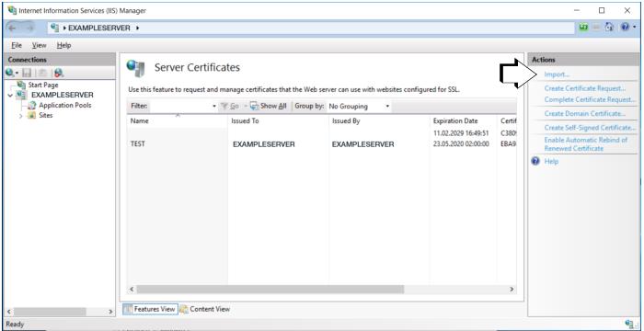The image size is (644, 331).
Task: Click the Connections pane scroll right arrow
Action: pyautogui.click(x=110, y=312)
